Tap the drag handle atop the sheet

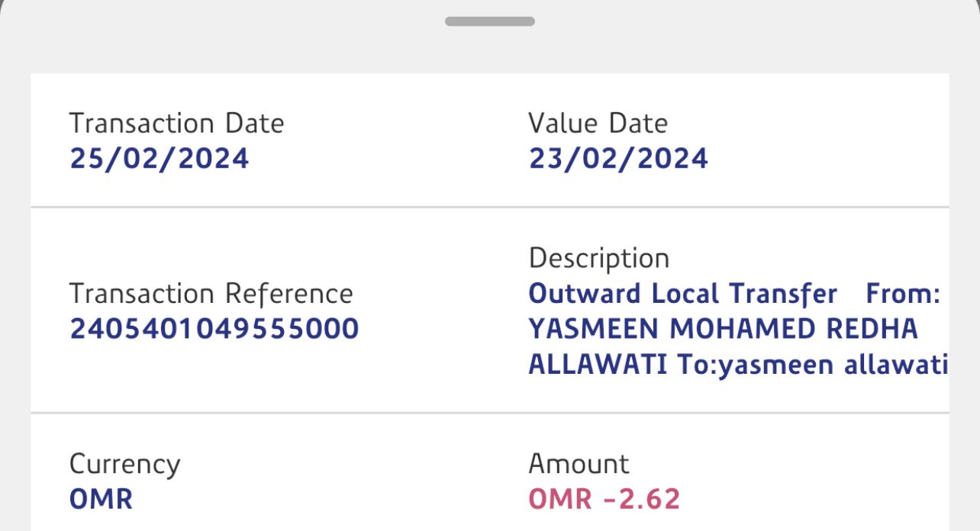coord(489,21)
